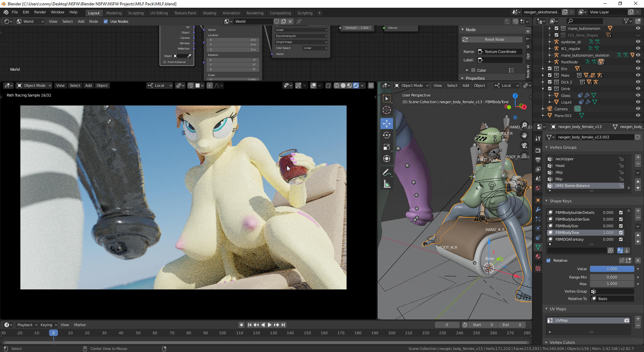Uncheck the Relative shape keys checkbox
Image resolution: width=644 pixels, height=352 pixels.
click(549, 260)
